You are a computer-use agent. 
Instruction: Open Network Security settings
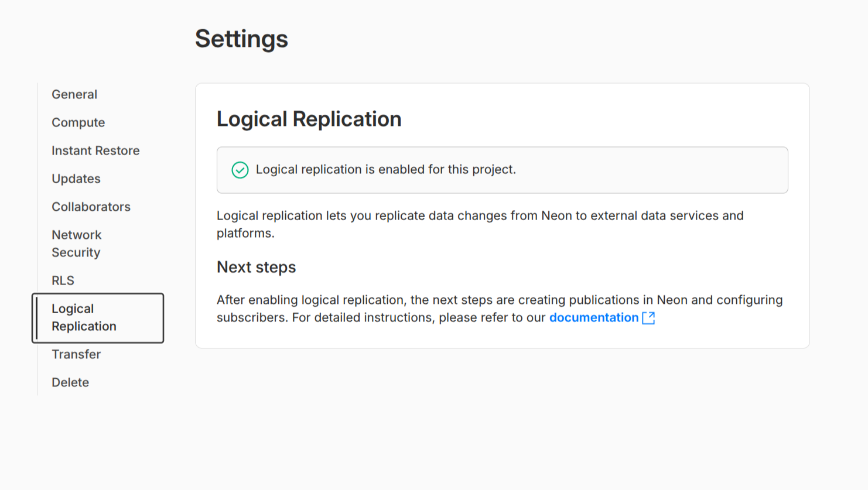(76, 244)
